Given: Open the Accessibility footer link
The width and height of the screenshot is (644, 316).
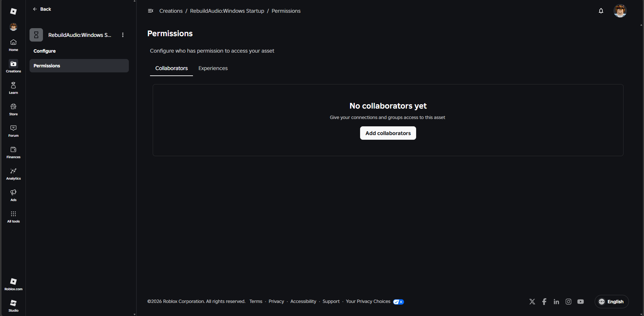Looking at the screenshot, I should (303, 302).
